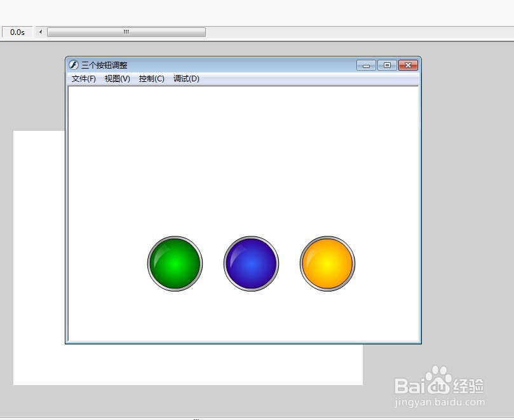
Task: Minimize the 三个按钮调整 window
Action: point(366,65)
